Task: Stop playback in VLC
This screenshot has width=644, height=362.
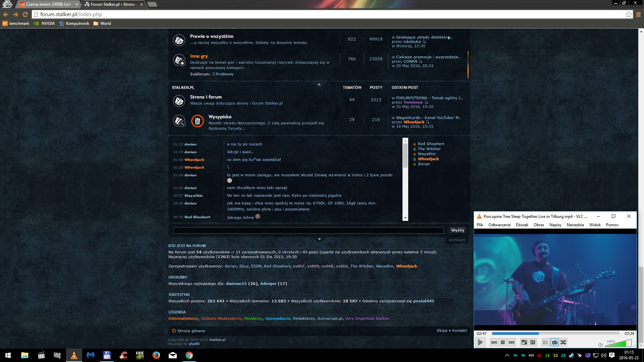Action: pos(502,342)
